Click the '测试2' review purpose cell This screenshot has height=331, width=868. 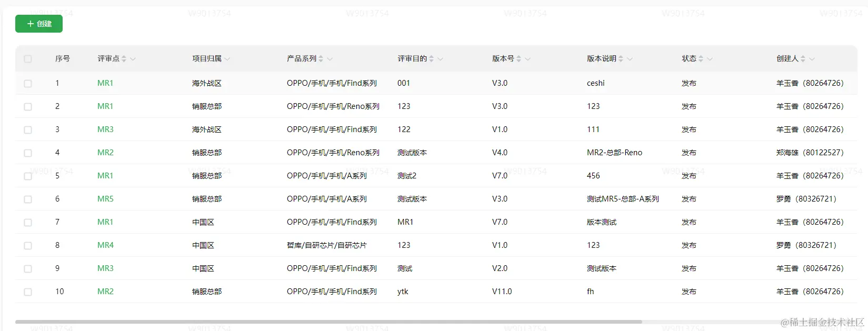pyautogui.click(x=407, y=176)
